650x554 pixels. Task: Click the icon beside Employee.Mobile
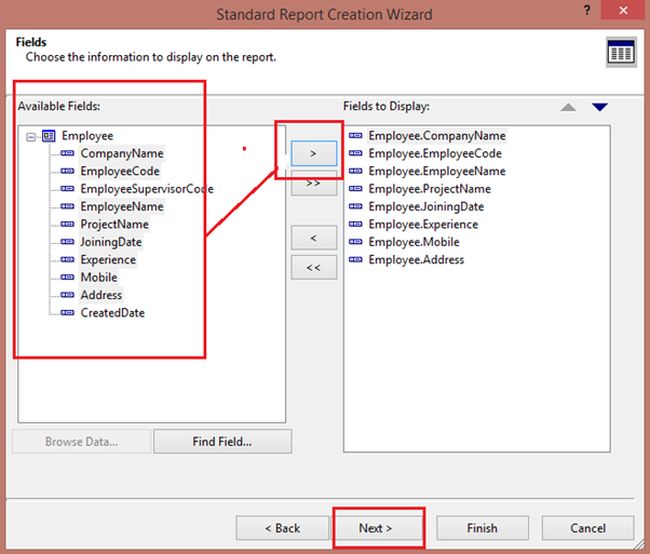(x=355, y=242)
